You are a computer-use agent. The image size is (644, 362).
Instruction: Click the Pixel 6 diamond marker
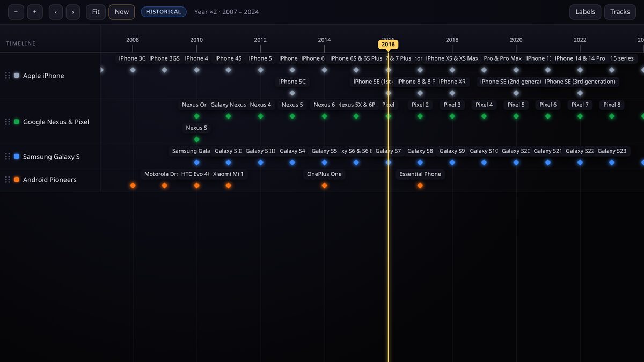coord(548,116)
